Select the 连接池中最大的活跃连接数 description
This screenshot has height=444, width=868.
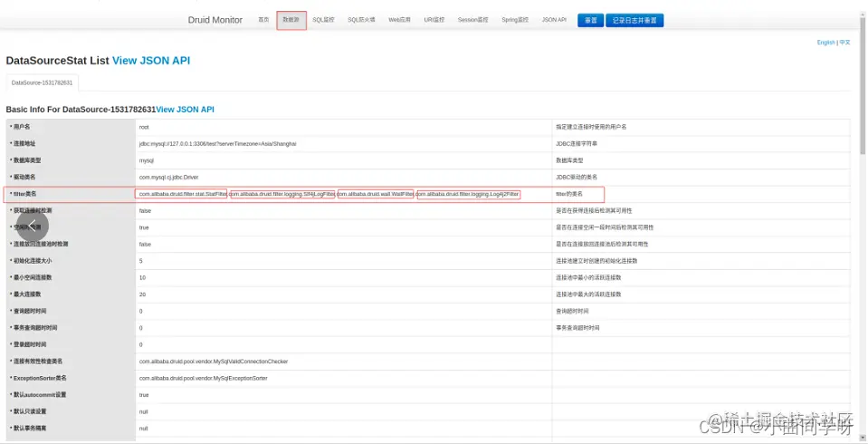[x=588, y=294]
